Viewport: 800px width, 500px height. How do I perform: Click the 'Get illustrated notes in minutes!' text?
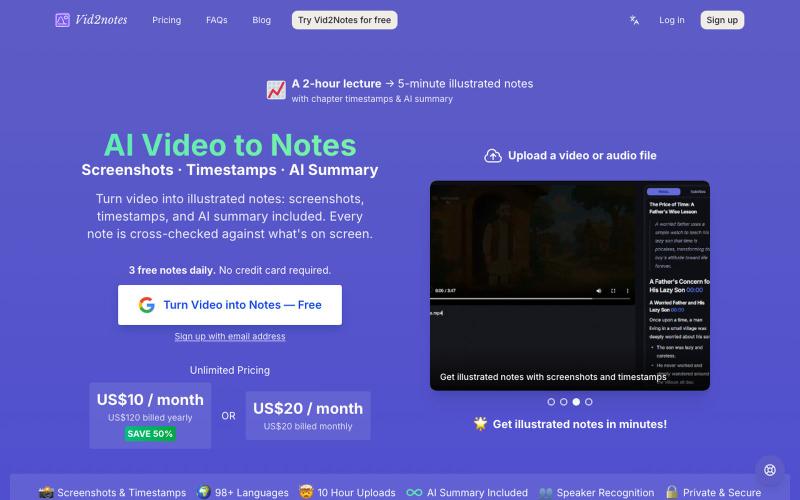580,424
